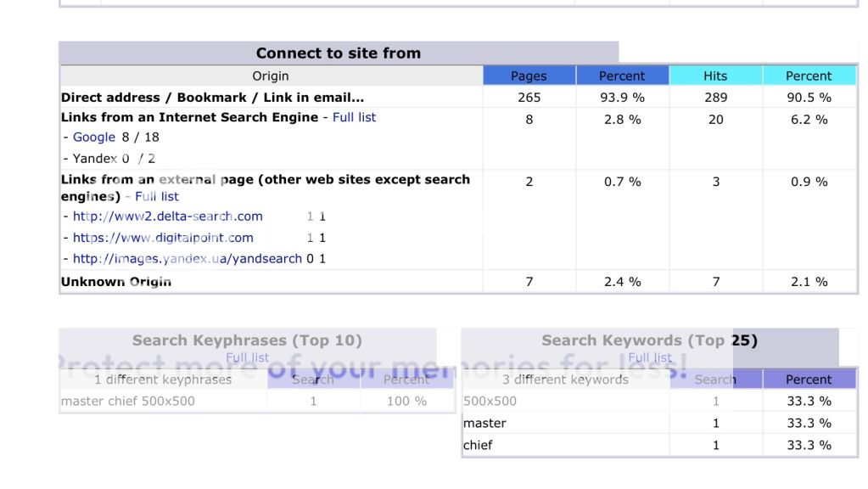Click the blue Pages column header
The image size is (868, 489).
529,76
